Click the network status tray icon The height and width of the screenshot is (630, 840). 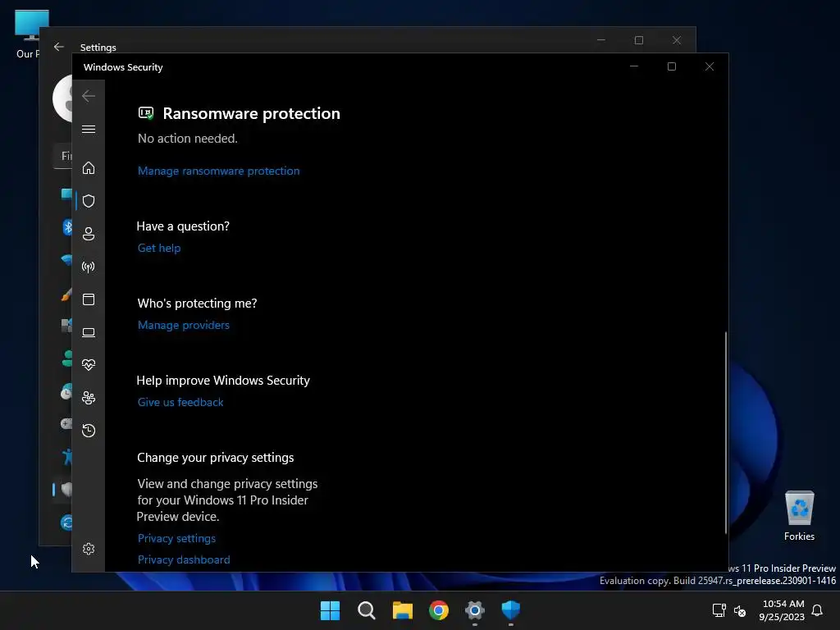(x=719, y=610)
